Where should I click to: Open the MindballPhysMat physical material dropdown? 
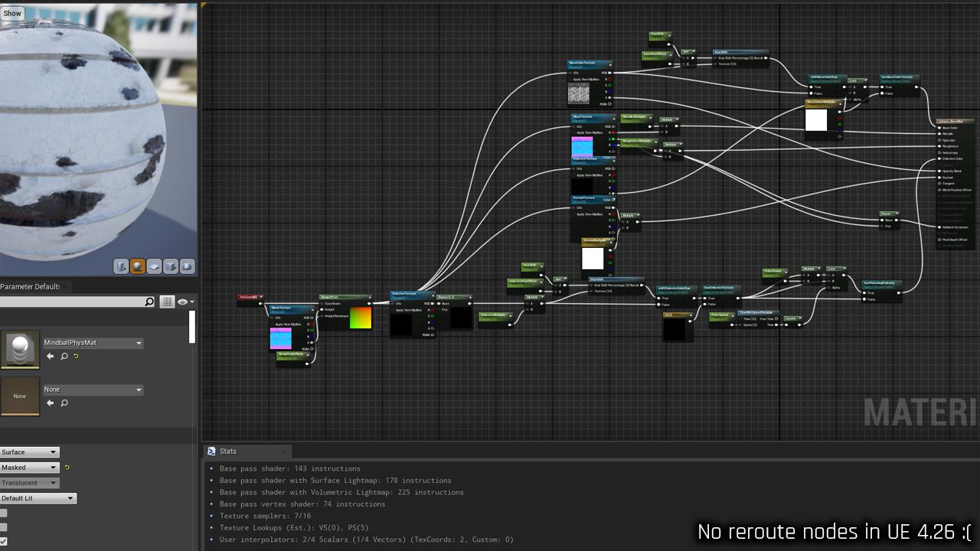[93, 344]
